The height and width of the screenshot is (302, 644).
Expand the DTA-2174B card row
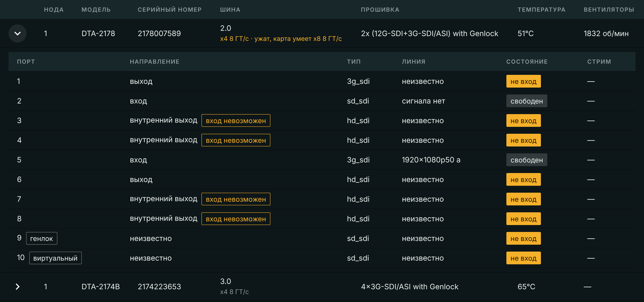coord(18,287)
